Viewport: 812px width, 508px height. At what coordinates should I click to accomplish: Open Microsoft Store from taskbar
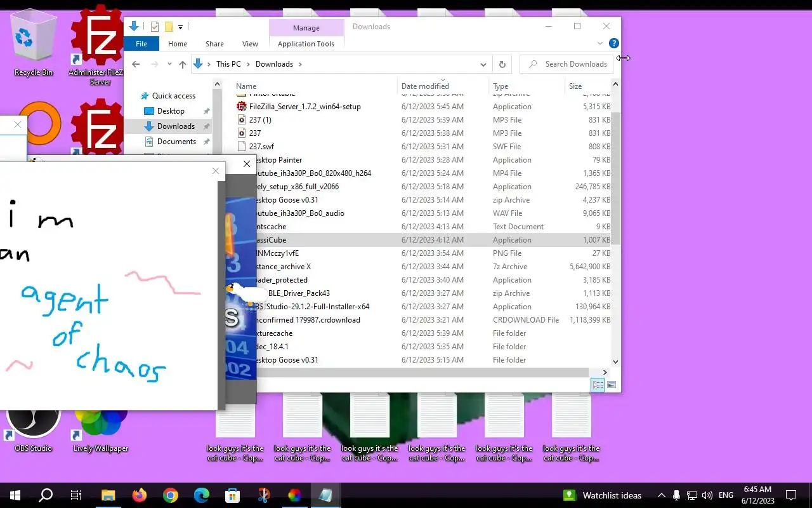tap(232, 495)
